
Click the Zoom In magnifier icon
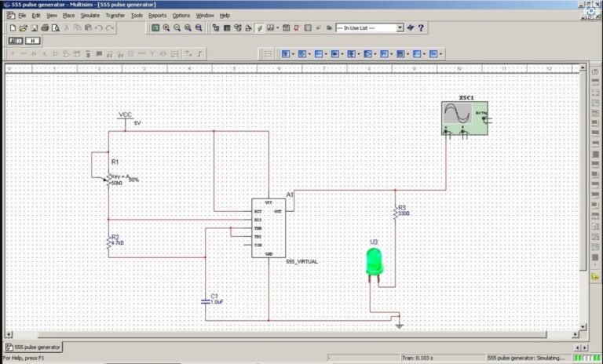[x=166, y=28]
